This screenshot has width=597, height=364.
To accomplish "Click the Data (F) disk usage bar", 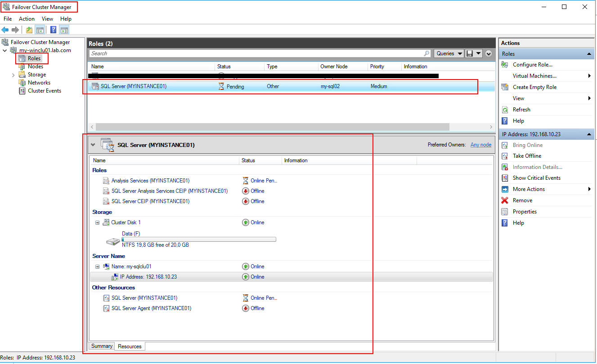I will [x=199, y=239].
